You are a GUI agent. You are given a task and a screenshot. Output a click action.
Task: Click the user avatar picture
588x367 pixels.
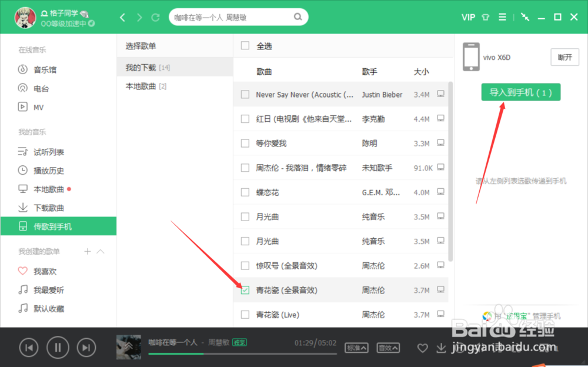25,17
